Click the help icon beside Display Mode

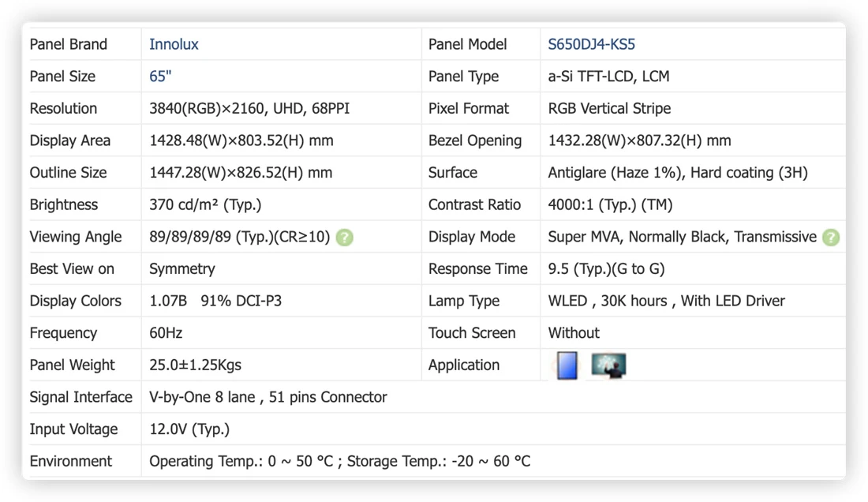pyautogui.click(x=831, y=238)
